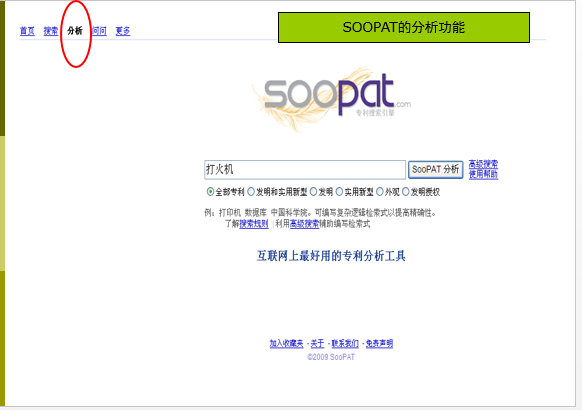Select the 外观 radio button
Screen dimensions: 582x410
coord(380,192)
